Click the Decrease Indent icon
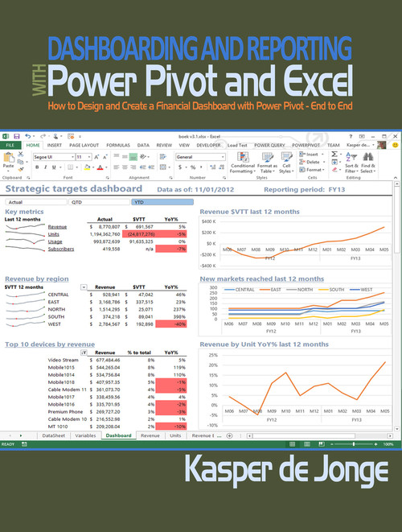Screen dimensions: 402x532 click(142, 167)
